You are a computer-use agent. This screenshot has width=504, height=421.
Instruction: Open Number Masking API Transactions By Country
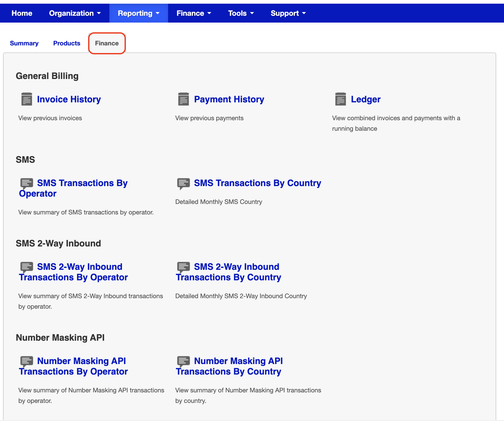click(x=229, y=366)
